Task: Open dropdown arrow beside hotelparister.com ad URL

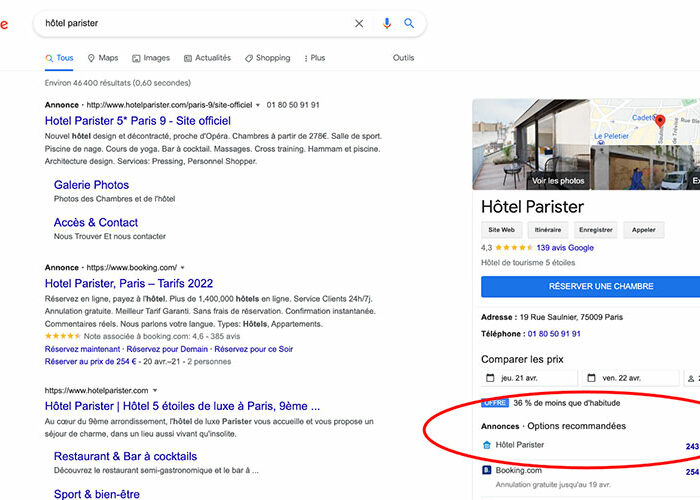Action: click(257, 105)
